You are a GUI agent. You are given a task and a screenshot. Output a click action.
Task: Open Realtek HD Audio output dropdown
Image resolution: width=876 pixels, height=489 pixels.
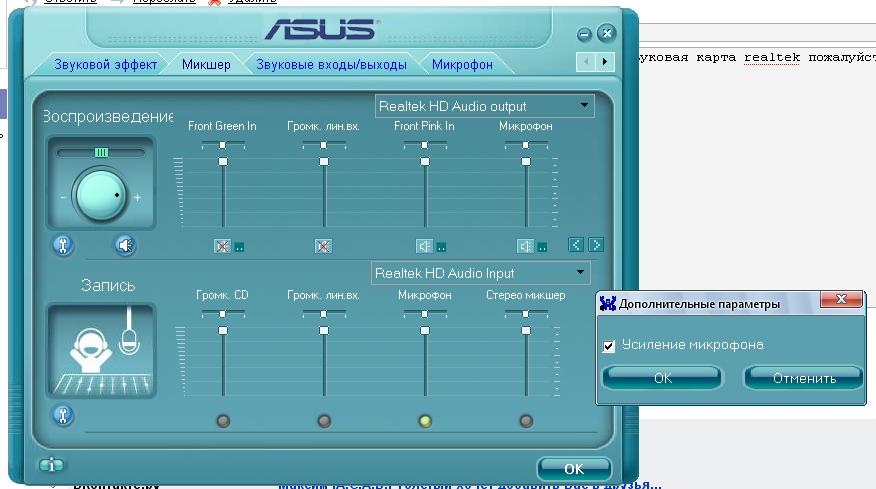click(x=484, y=106)
